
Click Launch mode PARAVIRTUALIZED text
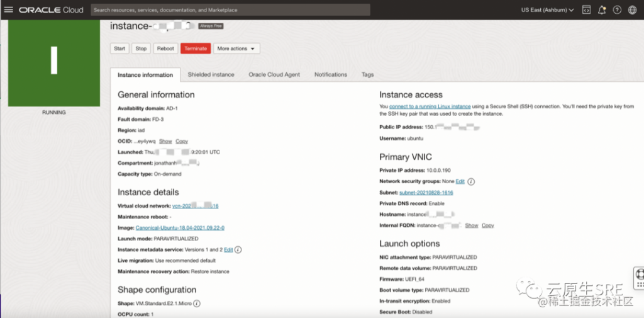[x=158, y=239]
